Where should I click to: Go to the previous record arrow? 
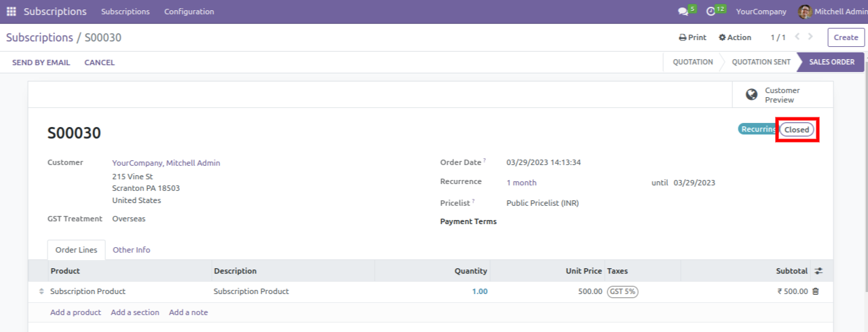click(x=797, y=37)
